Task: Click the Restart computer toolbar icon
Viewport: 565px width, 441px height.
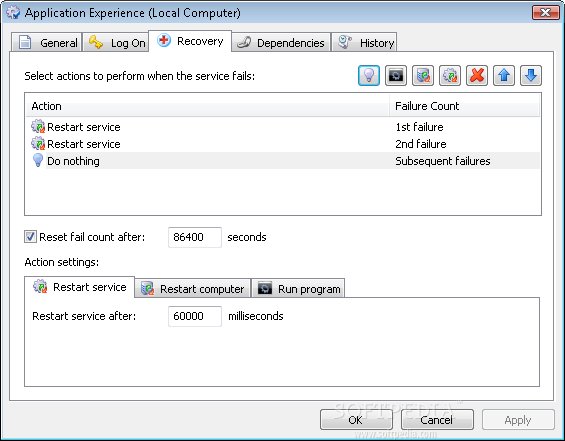Action: (x=423, y=76)
